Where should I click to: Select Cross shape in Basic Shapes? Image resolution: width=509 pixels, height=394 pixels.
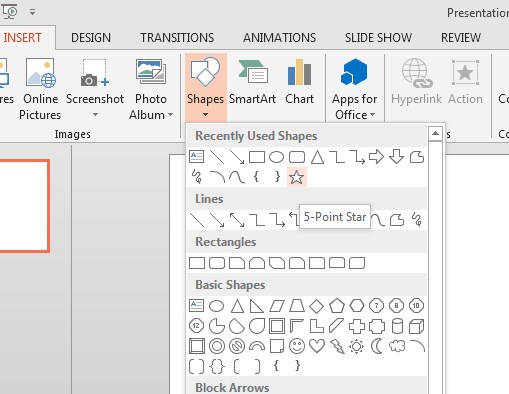(x=357, y=326)
